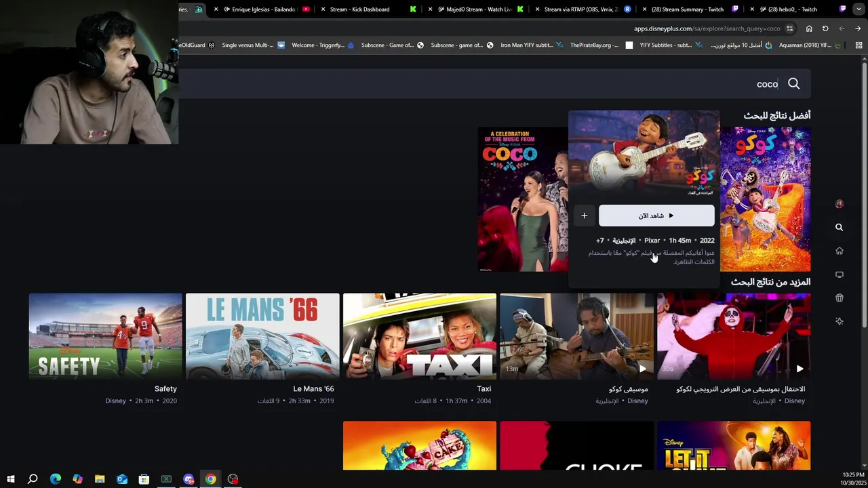This screenshot has width=868, height=488.
Task: Open Series using the sidebar TV icon
Action: pyautogui.click(x=839, y=274)
